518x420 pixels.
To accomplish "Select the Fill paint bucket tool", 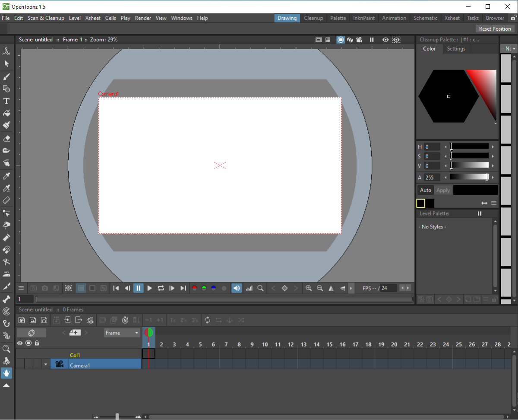I will (6, 113).
